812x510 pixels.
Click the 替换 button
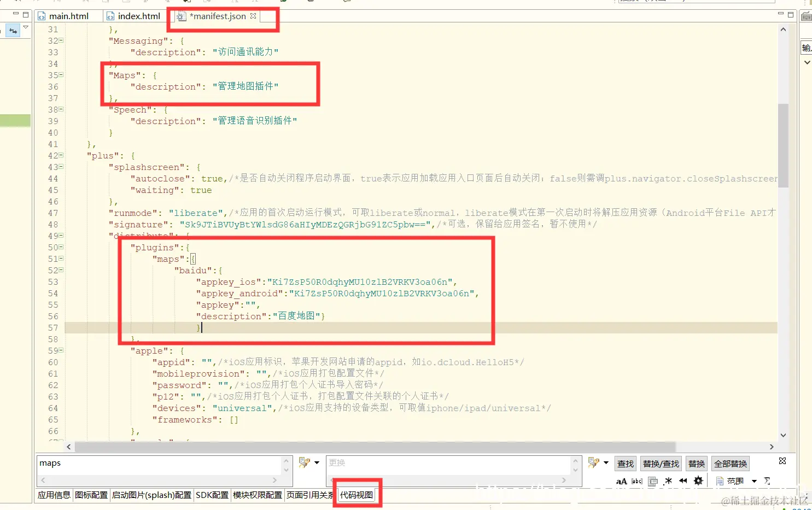coord(697,464)
